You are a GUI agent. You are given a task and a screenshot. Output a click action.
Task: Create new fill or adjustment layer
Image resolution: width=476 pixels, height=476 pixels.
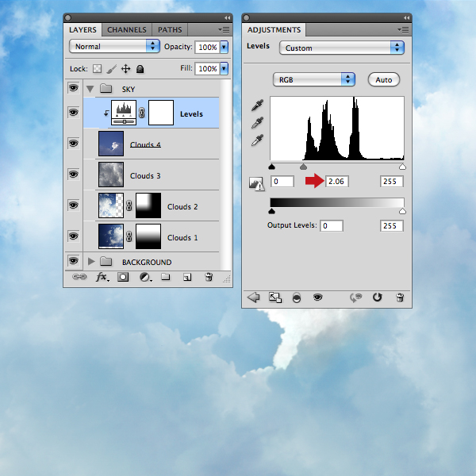coord(145,277)
